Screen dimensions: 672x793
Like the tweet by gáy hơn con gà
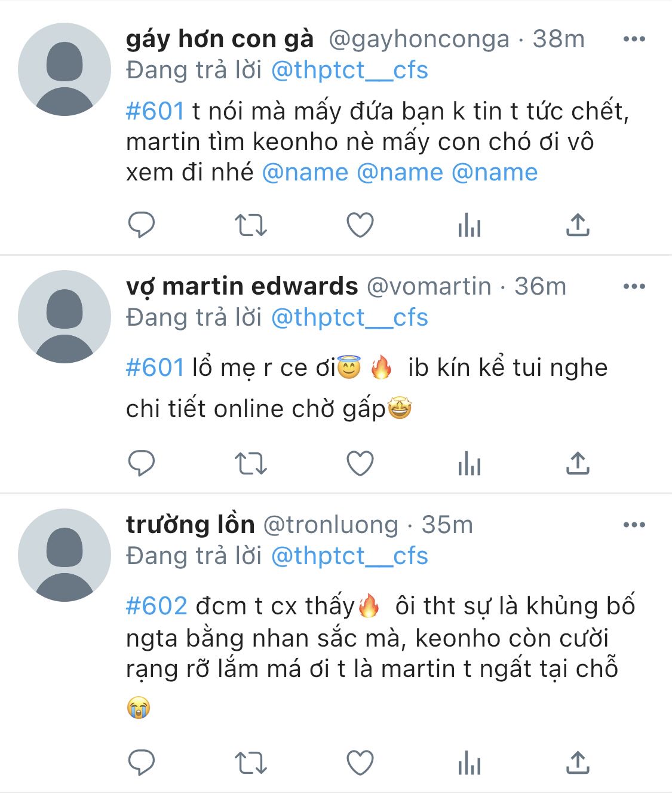(360, 225)
